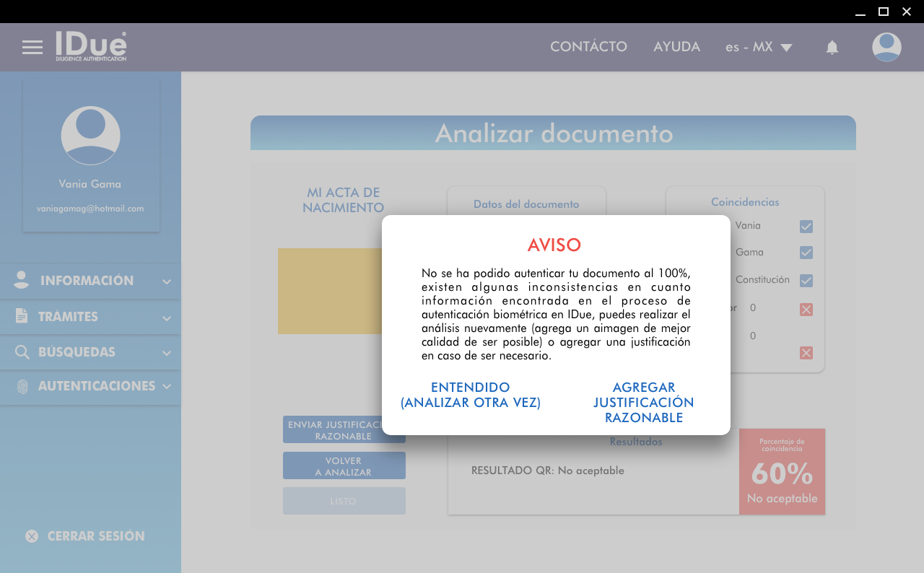924x573 pixels.
Task: Open the user profile avatar in header
Action: (886, 47)
